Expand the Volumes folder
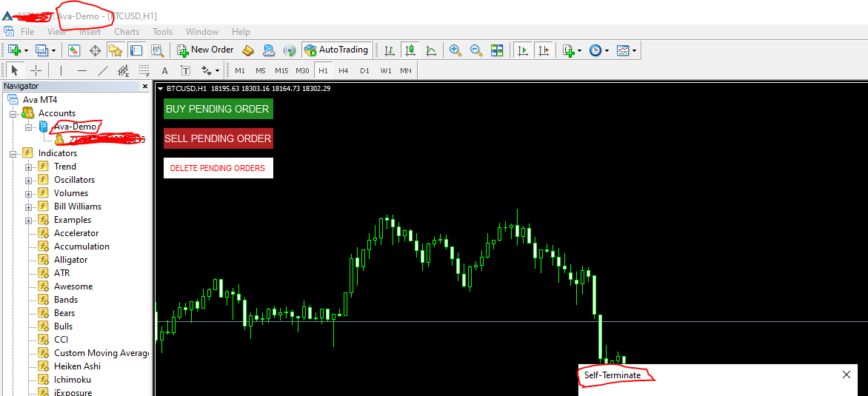This screenshot has width=868, height=396. (28, 193)
